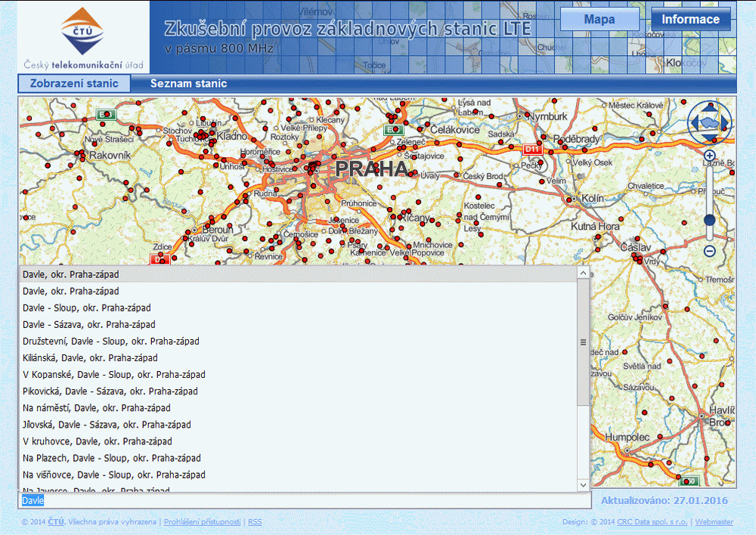Pan the map north using the up arrow

pyautogui.click(x=709, y=108)
